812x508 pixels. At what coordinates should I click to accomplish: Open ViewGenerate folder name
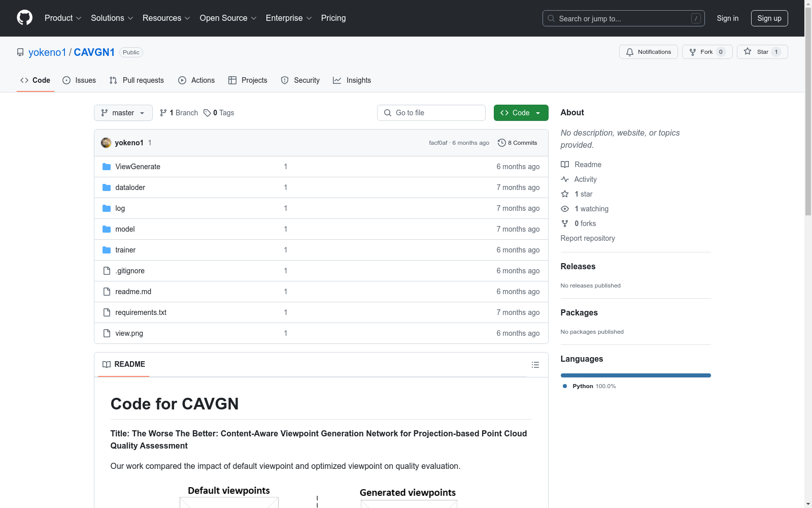tap(138, 167)
